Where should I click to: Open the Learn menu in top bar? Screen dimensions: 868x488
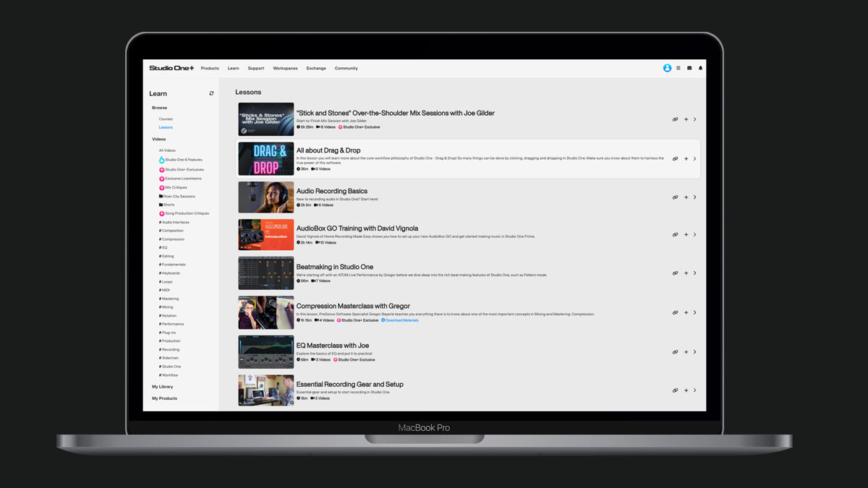(x=233, y=68)
